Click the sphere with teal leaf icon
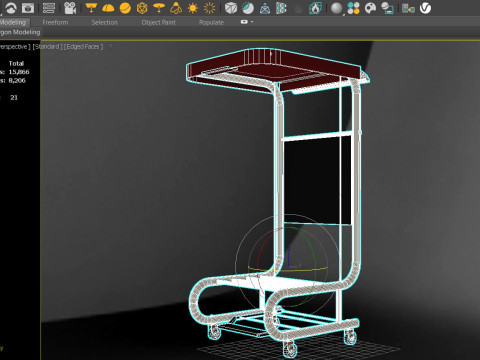Viewport: 480px width, 360px height. tap(248, 8)
